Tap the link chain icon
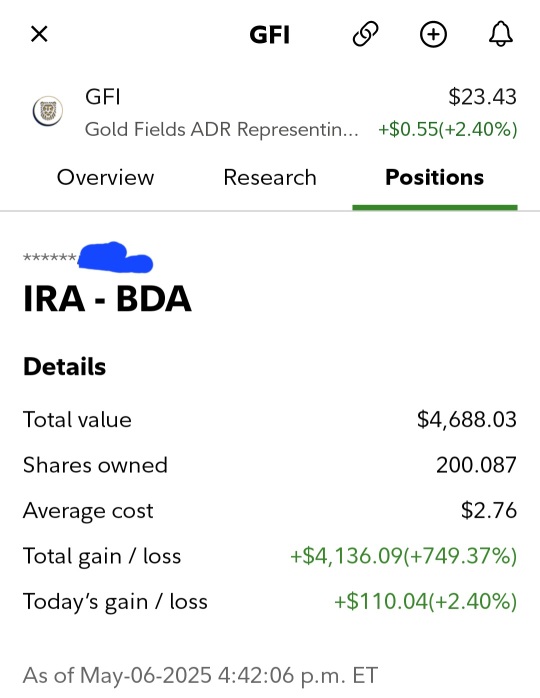This screenshot has width=540, height=698. pos(365,34)
